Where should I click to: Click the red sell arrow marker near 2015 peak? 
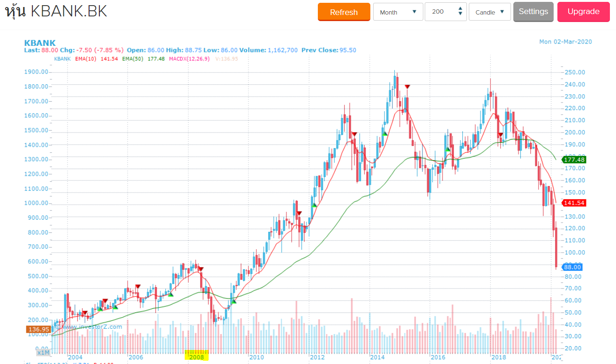point(407,87)
